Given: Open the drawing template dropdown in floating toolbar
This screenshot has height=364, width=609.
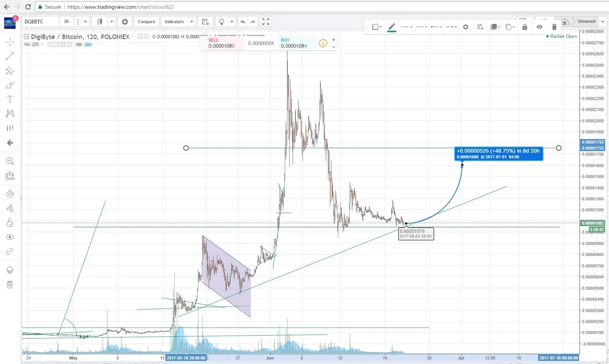Looking at the screenshot, I should (376, 27).
